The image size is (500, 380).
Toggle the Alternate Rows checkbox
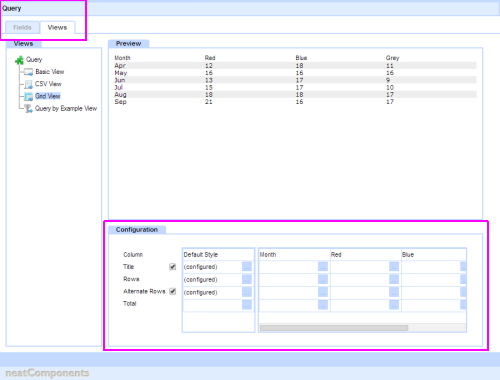click(x=172, y=291)
